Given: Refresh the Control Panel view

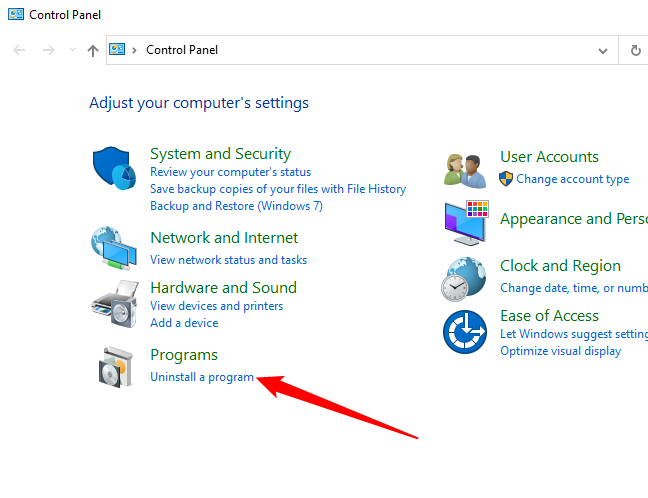Looking at the screenshot, I should coord(636,50).
